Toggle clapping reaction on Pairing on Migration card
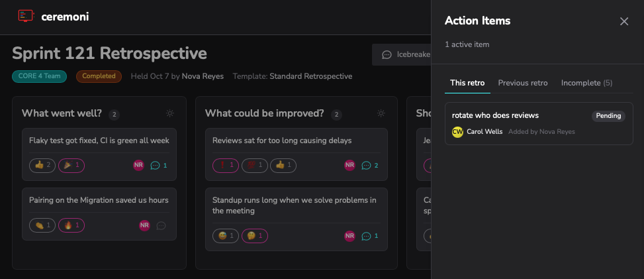The image size is (644, 279). tap(42, 225)
